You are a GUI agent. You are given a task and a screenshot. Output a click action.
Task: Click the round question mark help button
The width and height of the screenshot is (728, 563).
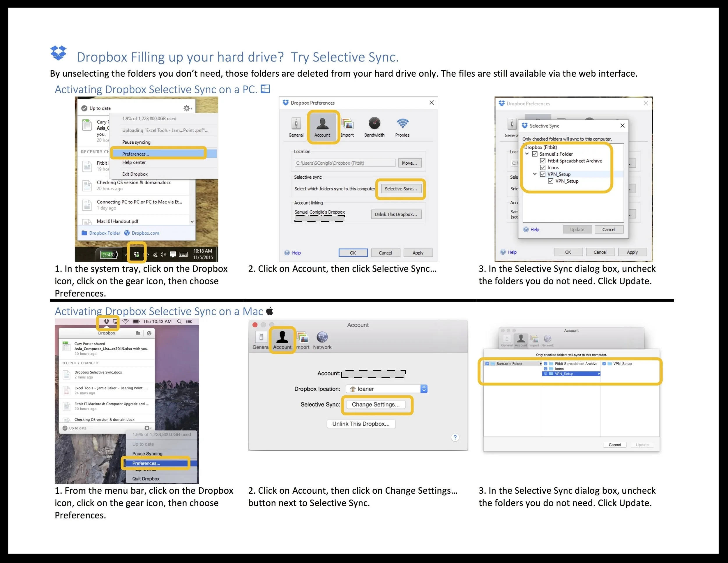455,437
